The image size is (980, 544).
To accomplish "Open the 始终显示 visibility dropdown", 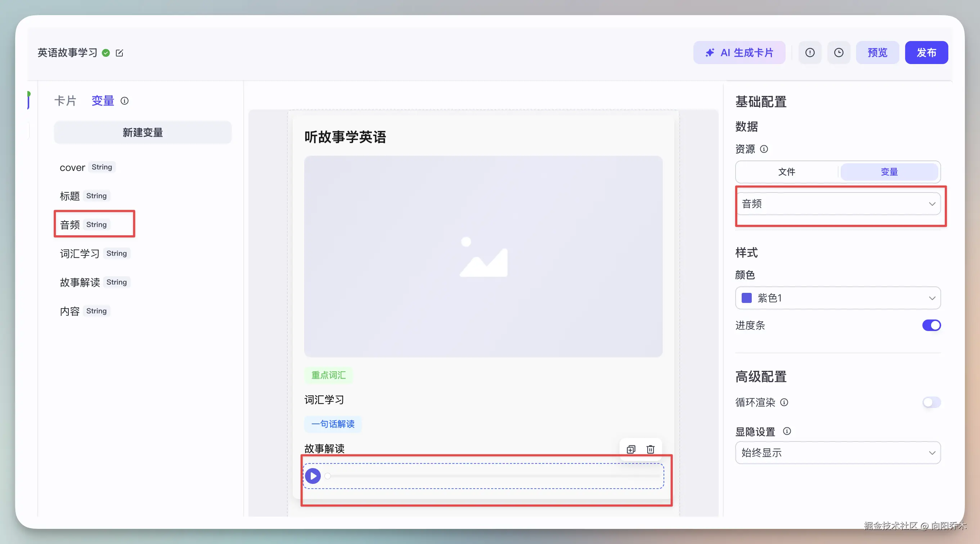I will pyautogui.click(x=838, y=453).
